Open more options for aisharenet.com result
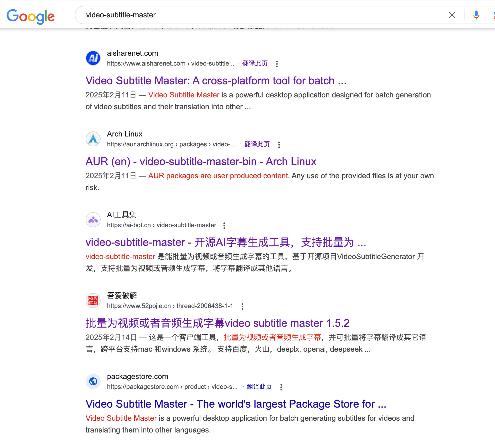 coord(277,64)
